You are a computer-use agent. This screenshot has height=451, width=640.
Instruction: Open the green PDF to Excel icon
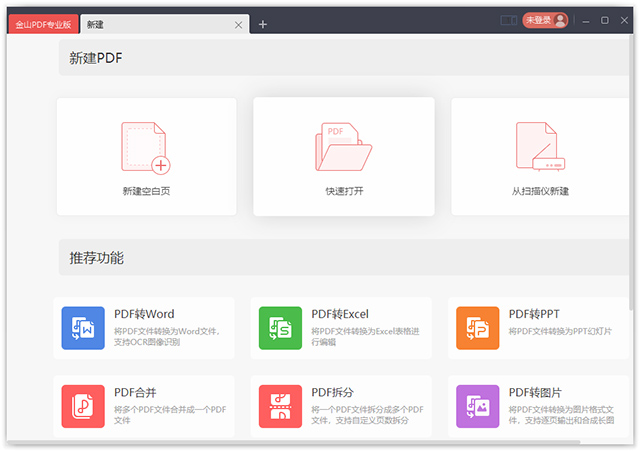(x=280, y=328)
